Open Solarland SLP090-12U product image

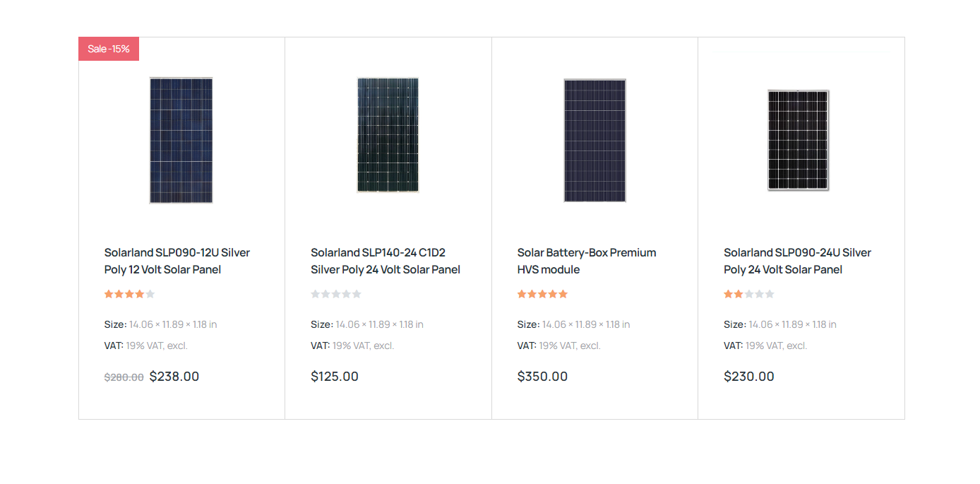click(x=181, y=141)
